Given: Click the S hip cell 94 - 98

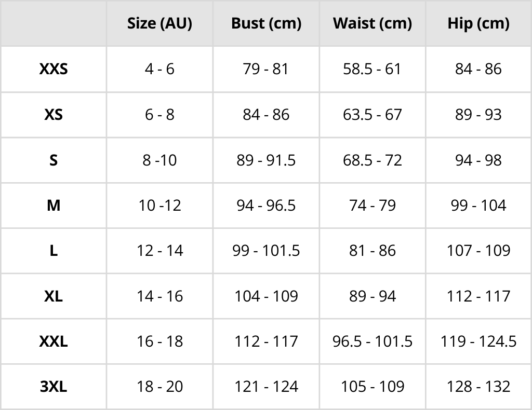Looking at the screenshot, I should click(x=478, y=160).
